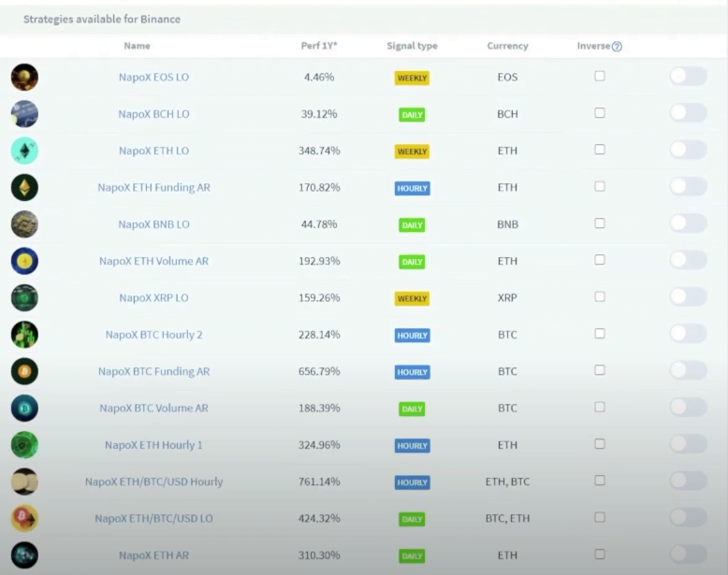Viewport: 728px width, 575px height.
Task: Open the NapoX BTC Funding AR link
Action: click(153, 371)
